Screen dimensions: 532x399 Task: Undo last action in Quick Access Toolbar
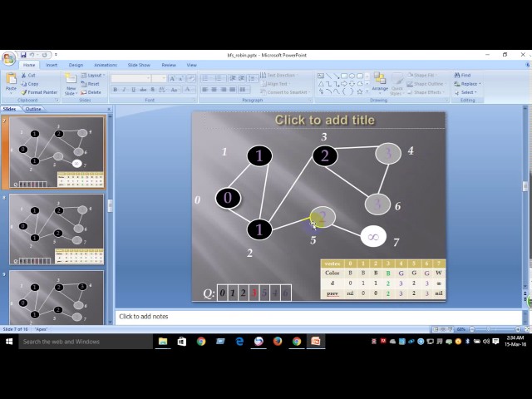click(x=32, y=55)
